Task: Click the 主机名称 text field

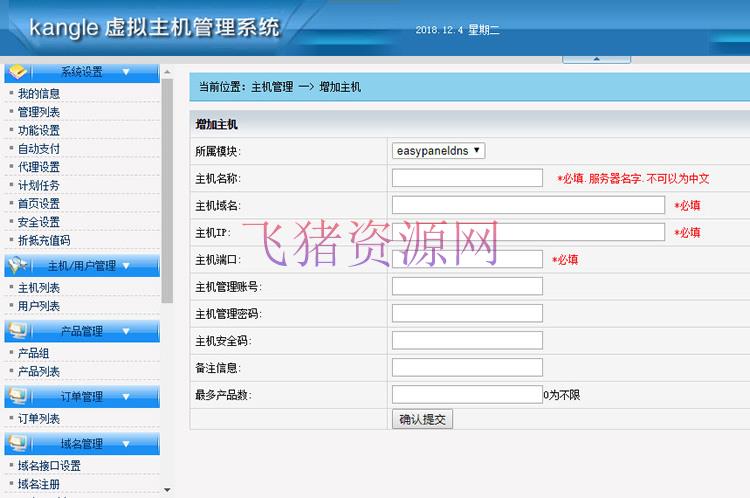Action: click(x=467, y=178)
